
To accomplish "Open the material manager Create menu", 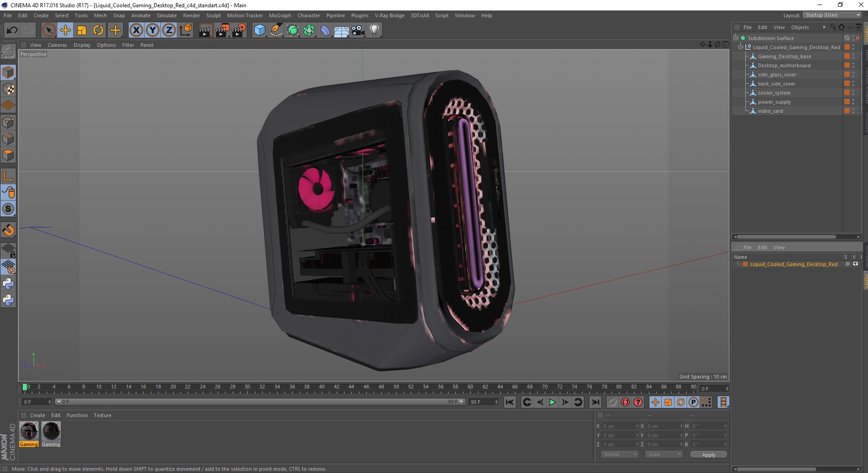I will point(37,415).
